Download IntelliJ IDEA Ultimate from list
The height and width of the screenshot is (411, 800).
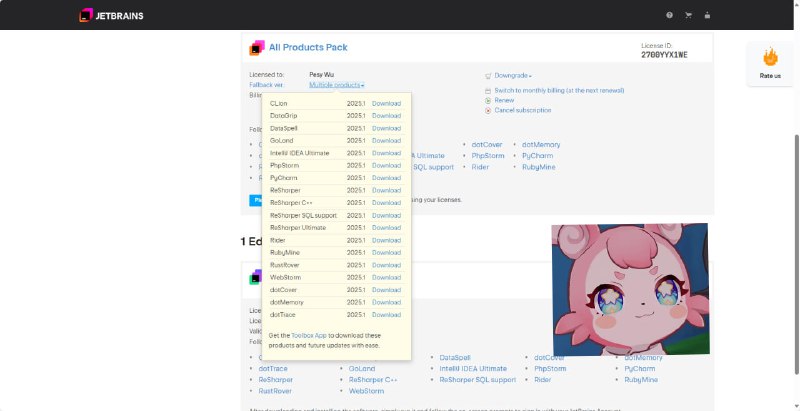[386, 153]
